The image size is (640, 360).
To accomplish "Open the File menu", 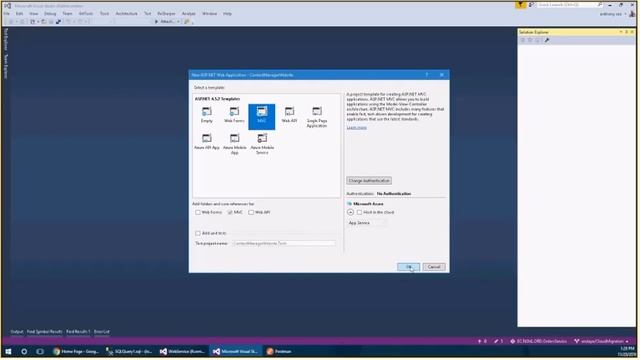I will (x=7, y=13).
